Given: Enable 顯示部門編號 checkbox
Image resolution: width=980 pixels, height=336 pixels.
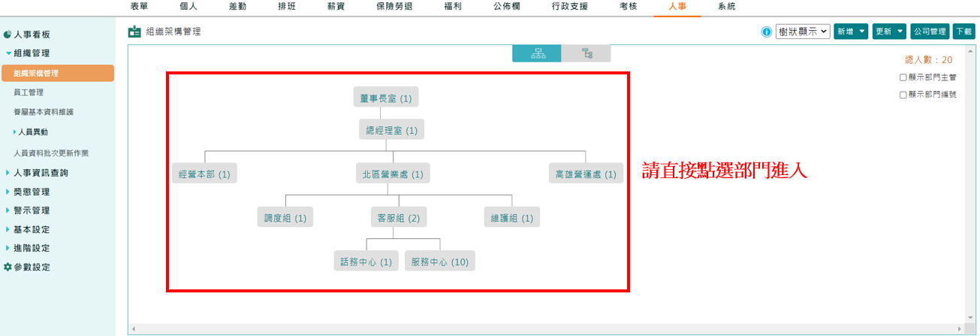Looking at the screenshot, I should [x=903, y=95].
